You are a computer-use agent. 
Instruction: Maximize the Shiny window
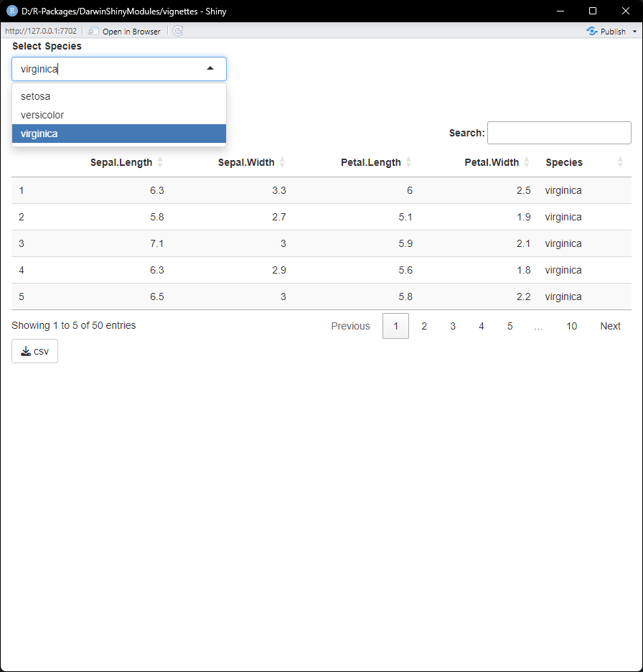point(593,11)
